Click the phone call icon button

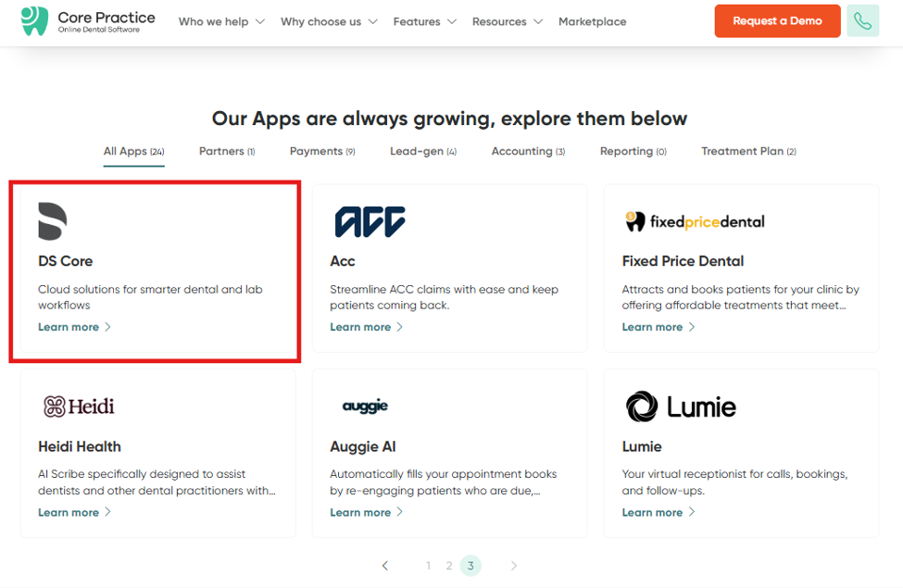(x=862, y=20)
